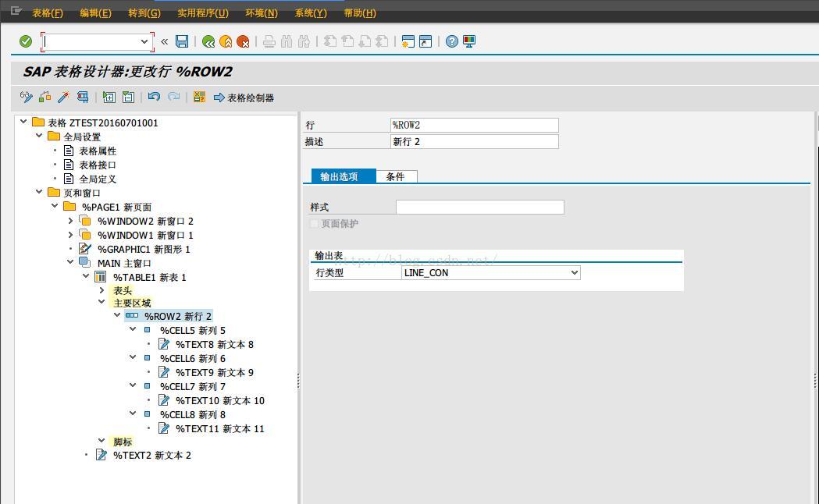Collapse the %CELL5 新列 5 node
Screen dimensions: 819x504
pos(133,329)
